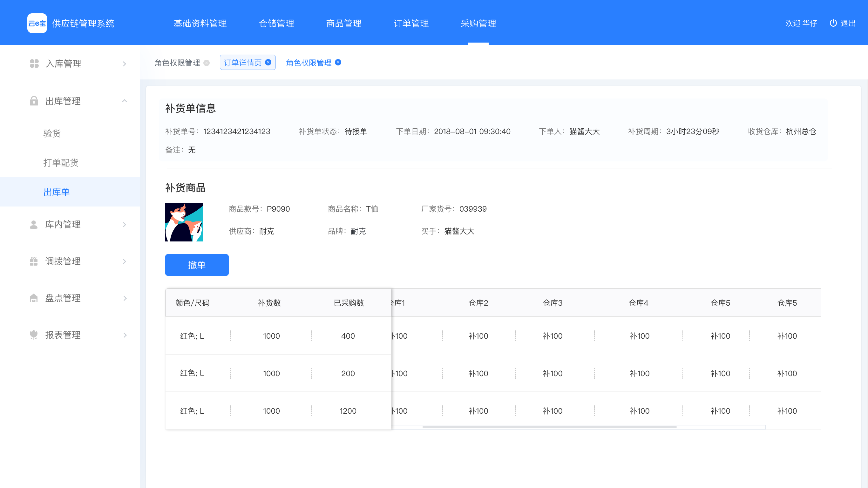Click the 颜色/尺码 column header
Viewport: 868px width, 488px height.
193,303
